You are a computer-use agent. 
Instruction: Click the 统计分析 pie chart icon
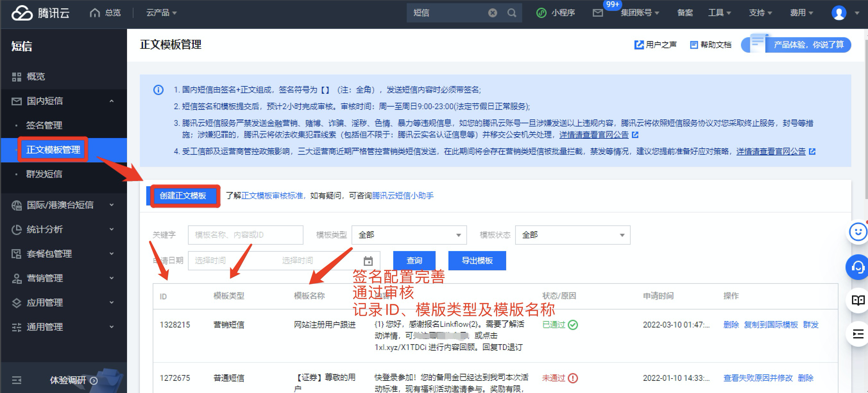(x=16, y=229)
